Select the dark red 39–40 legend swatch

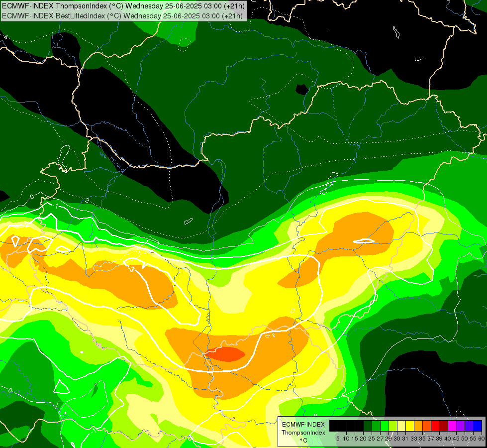(x=444, y=426)
